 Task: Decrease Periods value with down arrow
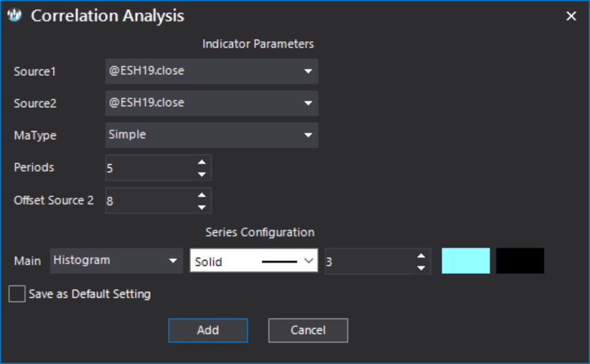[202, 174]
